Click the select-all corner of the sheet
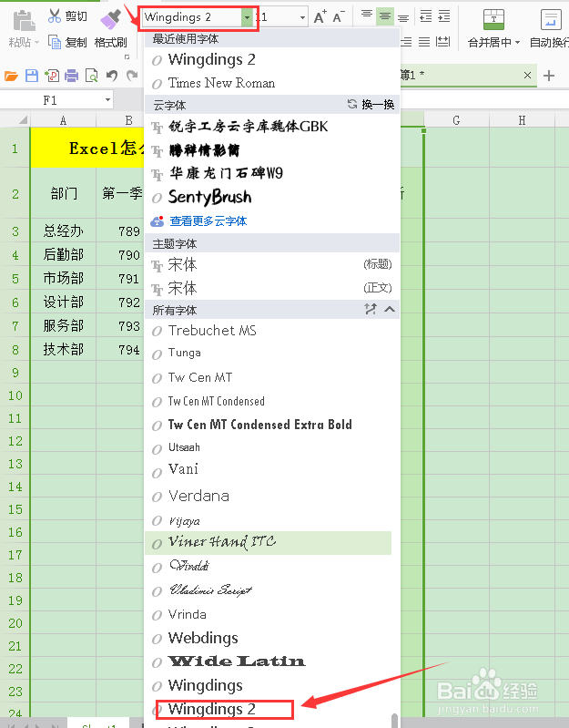This screenshot has width=569, height=728. click(15, 120)
